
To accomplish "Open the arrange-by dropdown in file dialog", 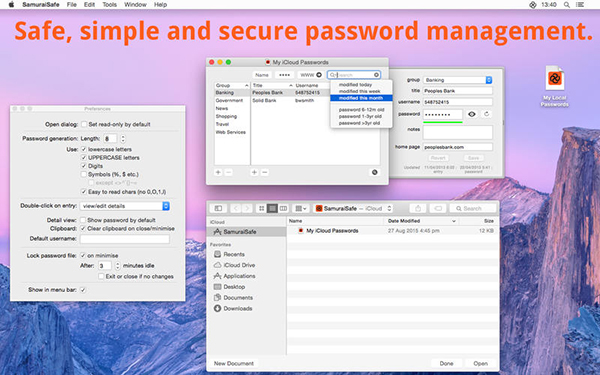I will pos(301,209).
